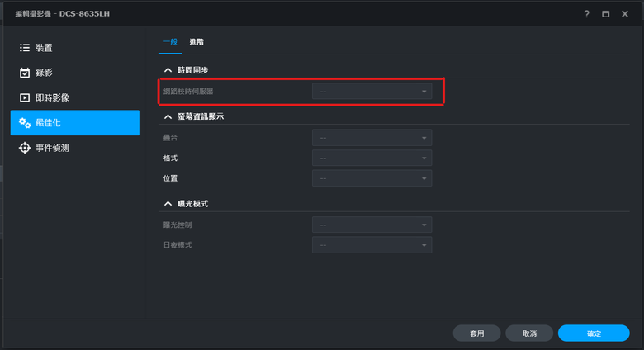The height and width of the screenshot is (350, 644).
Task: Open help via the question mark icon
Action: click(586, 14)
